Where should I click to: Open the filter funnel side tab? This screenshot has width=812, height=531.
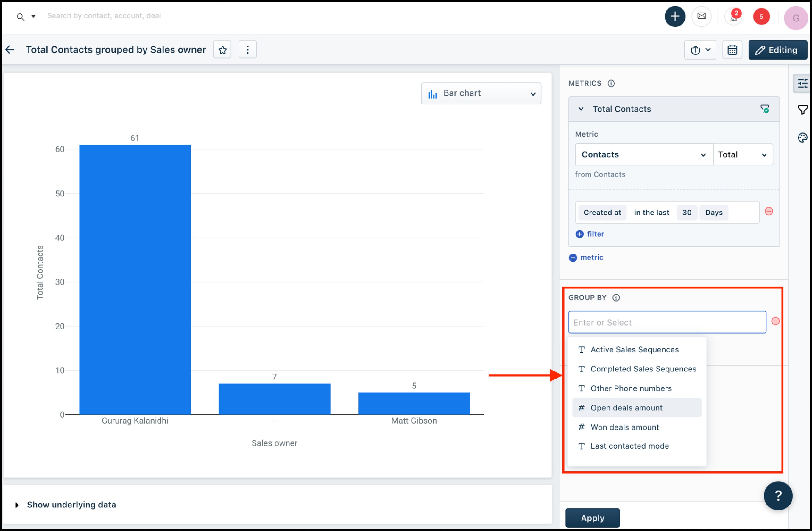click(802, 110)
